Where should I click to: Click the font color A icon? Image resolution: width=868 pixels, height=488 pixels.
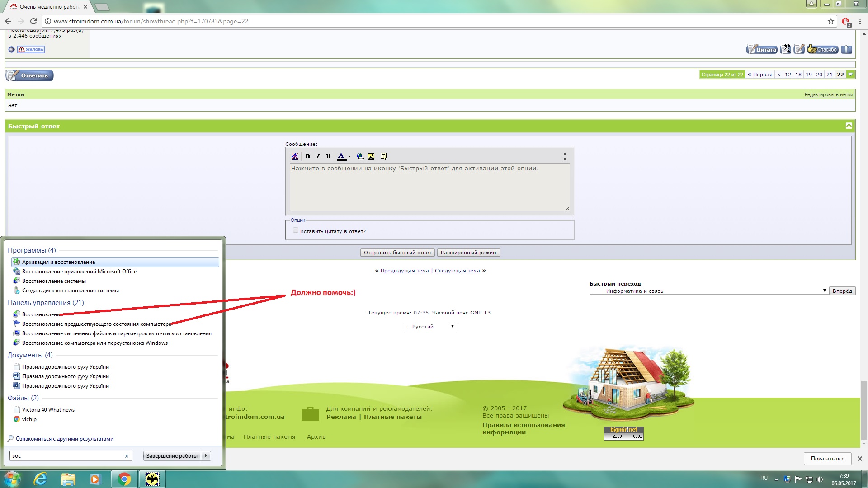point(342,156)
